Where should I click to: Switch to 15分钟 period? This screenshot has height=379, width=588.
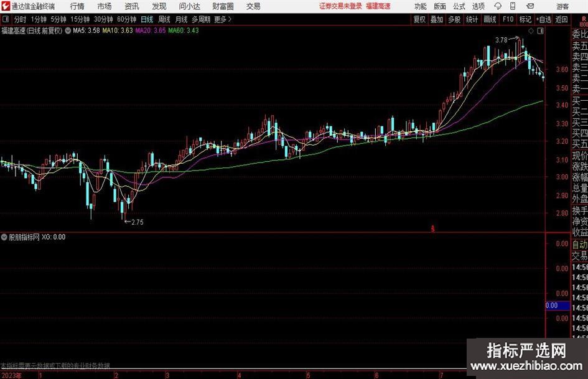(80, 19)
